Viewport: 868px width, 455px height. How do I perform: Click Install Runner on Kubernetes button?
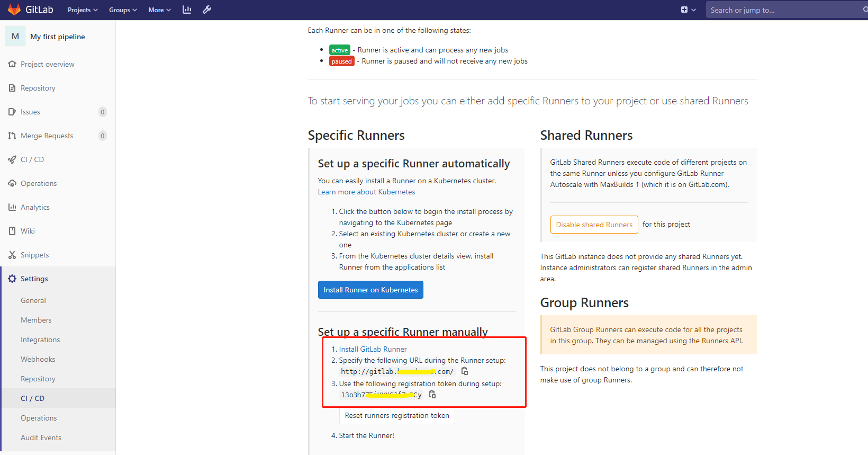click(x=370, y=290)
